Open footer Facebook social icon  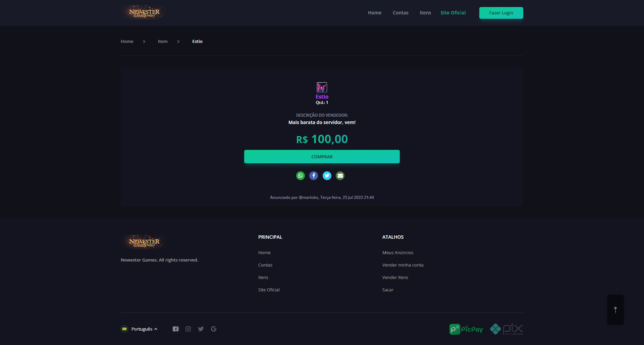(x=176, y=329)
